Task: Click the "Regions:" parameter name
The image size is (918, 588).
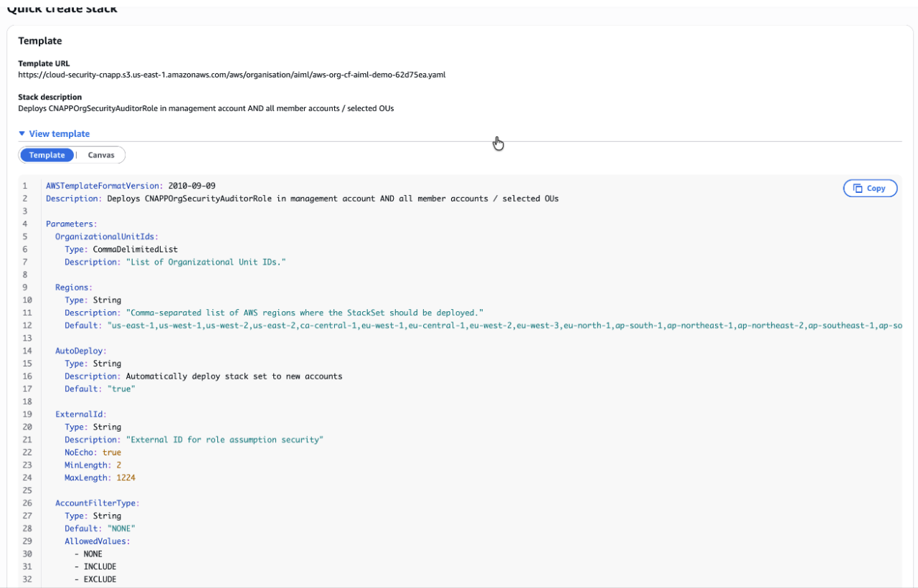Action: click(74, 288)
